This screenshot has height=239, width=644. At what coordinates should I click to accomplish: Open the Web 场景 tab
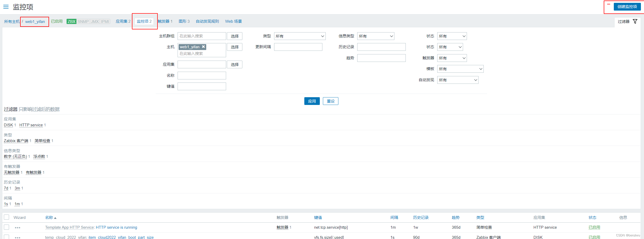[233, 21]
